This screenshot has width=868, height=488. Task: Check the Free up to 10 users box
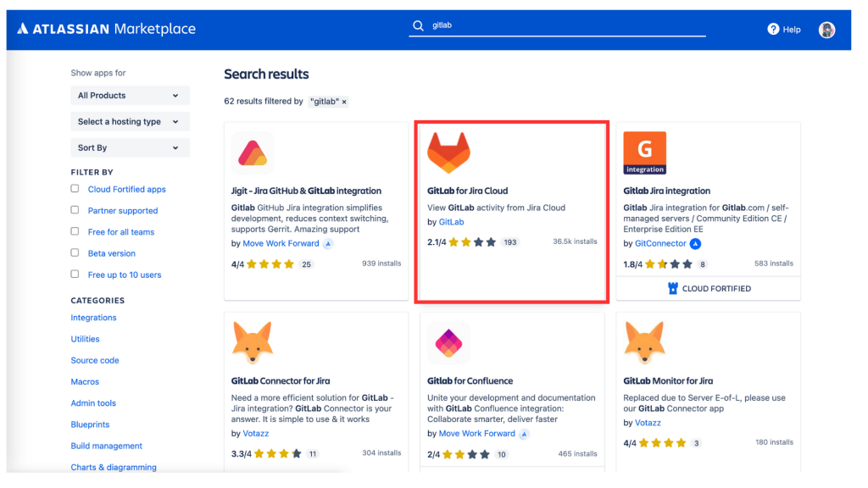(x=75, y=274)
